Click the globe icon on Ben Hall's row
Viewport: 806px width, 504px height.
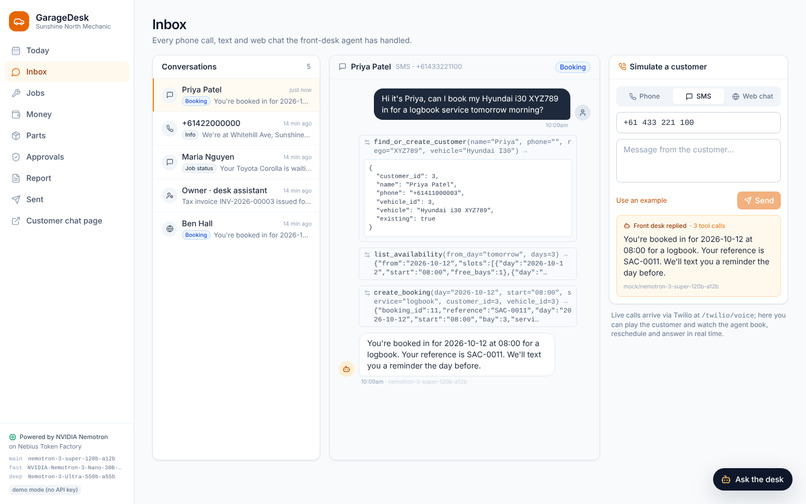click(x=169, y=229)
